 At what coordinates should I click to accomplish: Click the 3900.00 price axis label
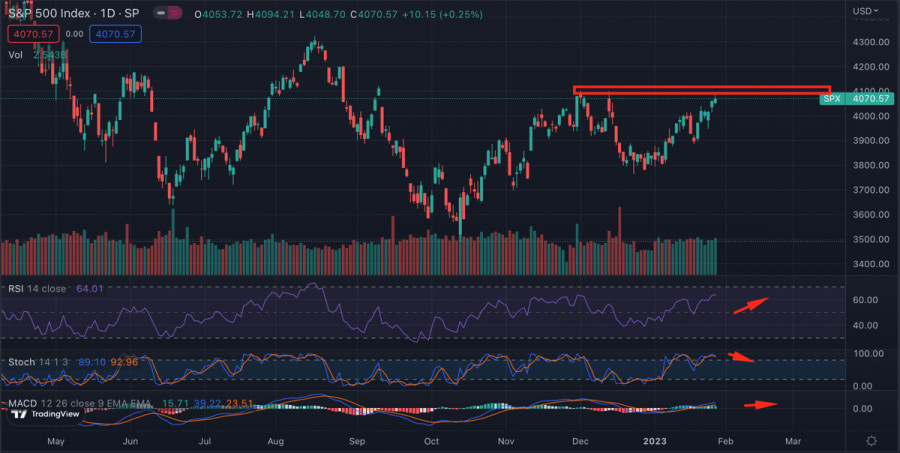(870, 141)
